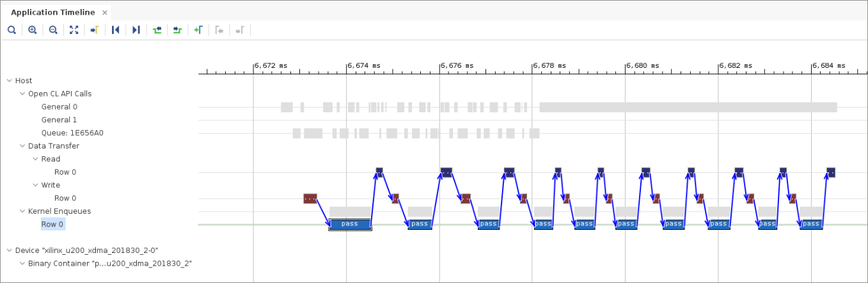Image resolution: width=868 pixels, height=283 pixels.
Task: Click the Previous Transition green arrow icon
Action: [x=157, y=30]
